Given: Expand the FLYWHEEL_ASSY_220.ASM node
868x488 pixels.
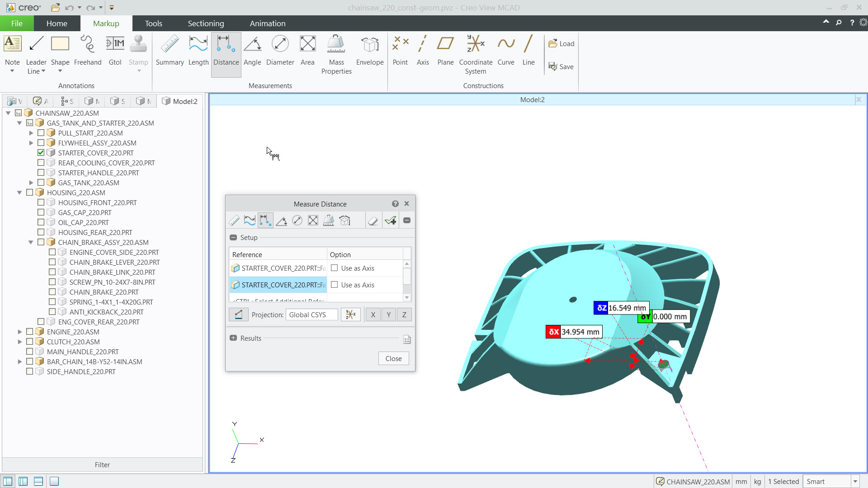Looking at the screenshot, I should pos(31,143).
